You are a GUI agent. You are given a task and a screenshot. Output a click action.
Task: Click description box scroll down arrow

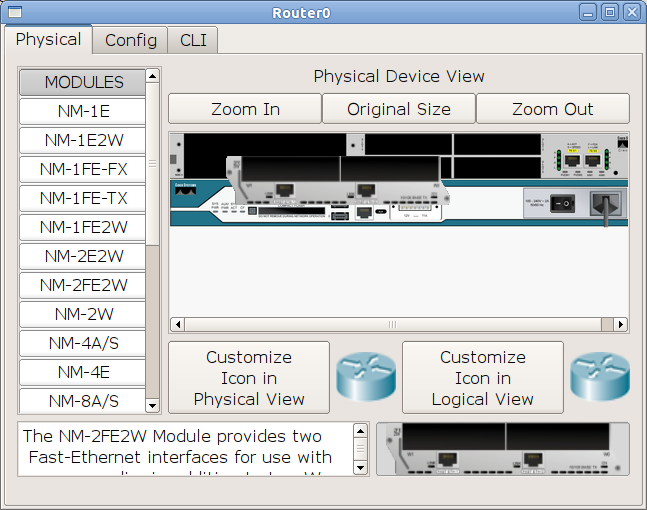360,468
